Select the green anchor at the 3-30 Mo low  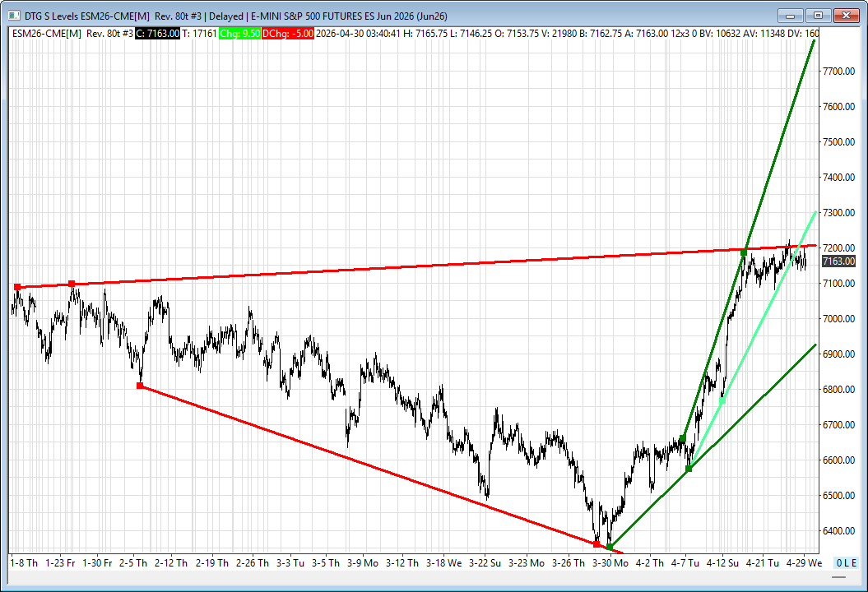point(609,547)
